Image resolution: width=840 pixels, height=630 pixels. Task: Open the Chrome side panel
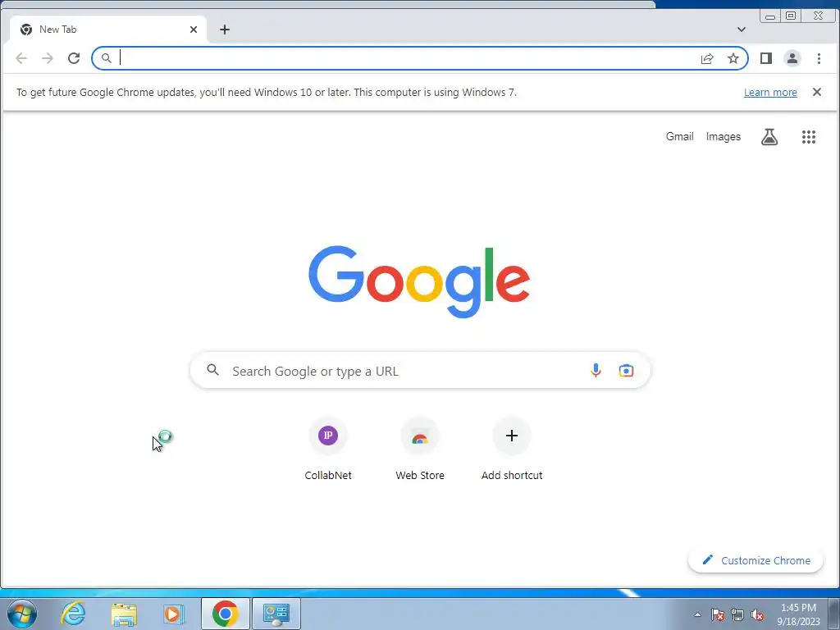tap(766, 58)
